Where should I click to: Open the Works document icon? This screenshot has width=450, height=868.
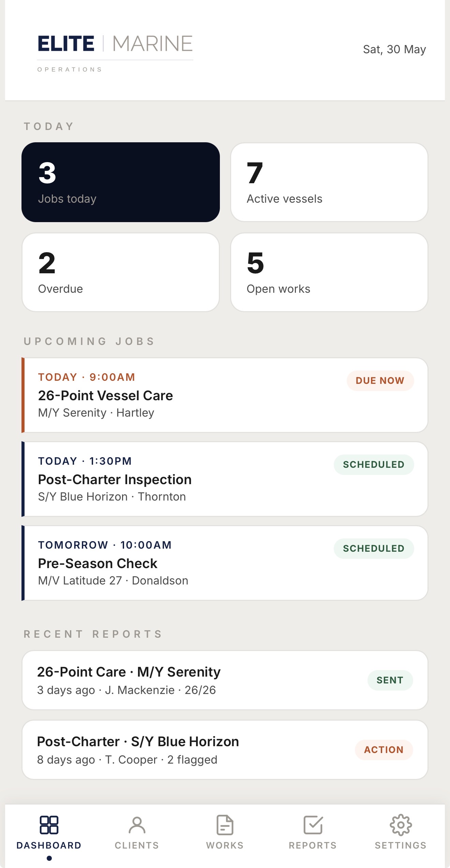pos(225,825)
